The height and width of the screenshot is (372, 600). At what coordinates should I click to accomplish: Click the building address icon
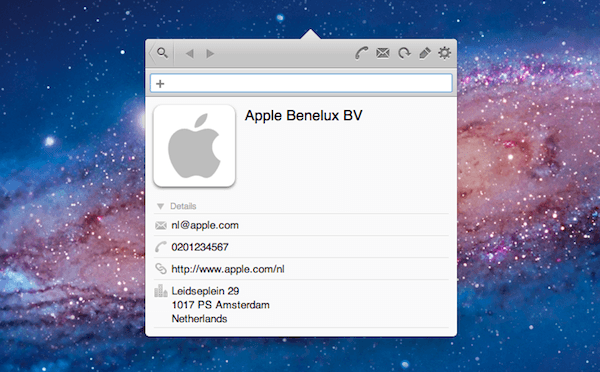coord(161,291)
